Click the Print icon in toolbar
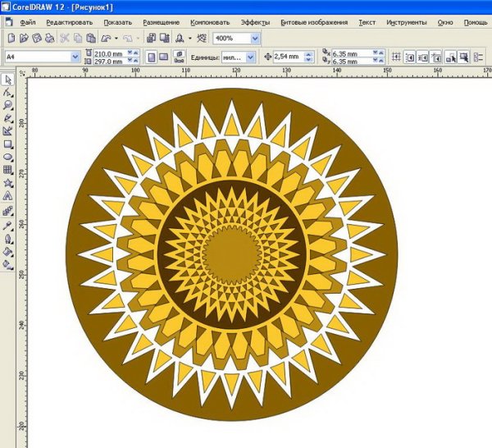Screen dimensions: 492x448 click(x=51, y=39)
